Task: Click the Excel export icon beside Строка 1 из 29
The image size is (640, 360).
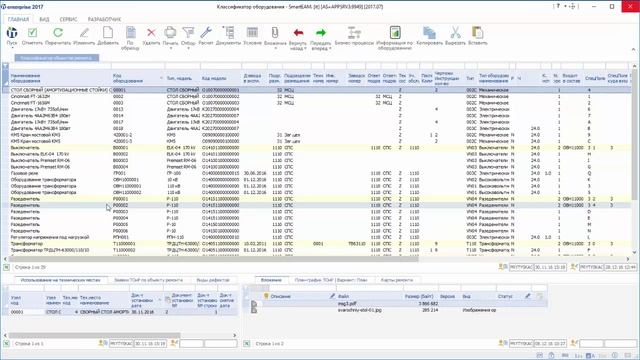Action: pos(7,267)
